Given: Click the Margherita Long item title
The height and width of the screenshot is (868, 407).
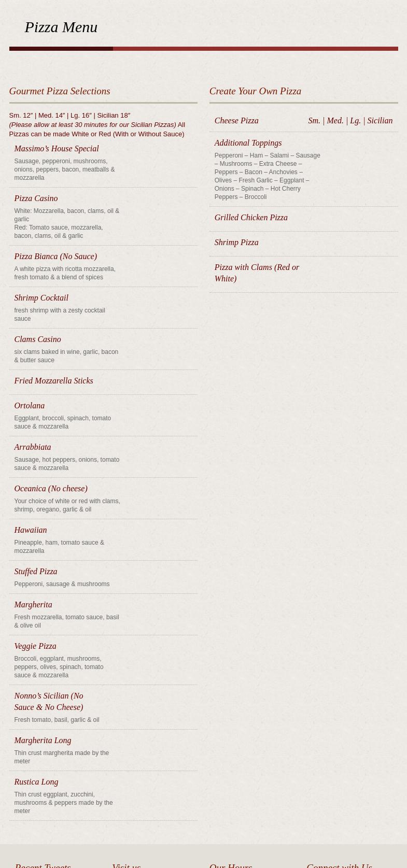Looking at the screenshot, I should point(43,741).
